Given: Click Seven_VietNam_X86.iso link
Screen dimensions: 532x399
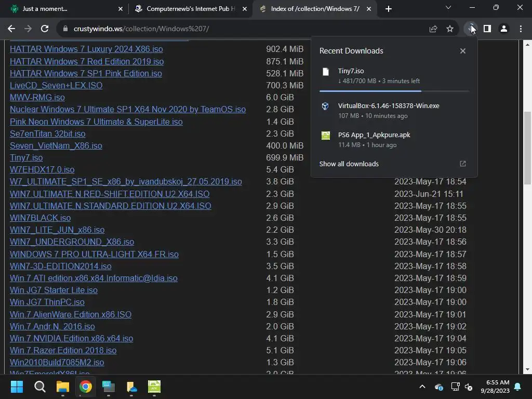Looking at the screenshot, I should click(x=56, y=145).
